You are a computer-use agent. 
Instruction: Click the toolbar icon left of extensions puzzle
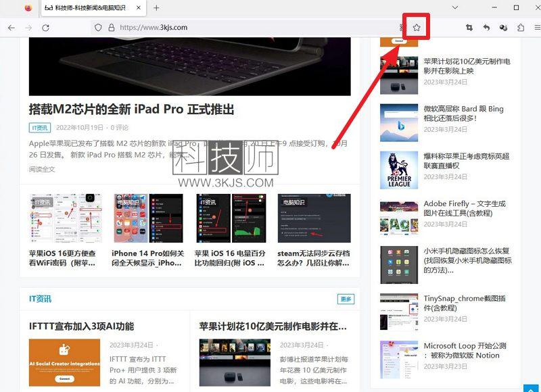pos(503,28)
